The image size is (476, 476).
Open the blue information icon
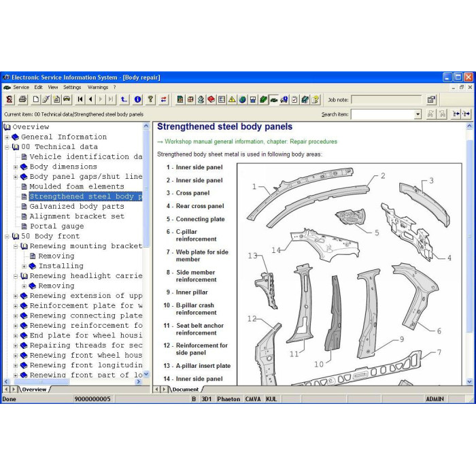click(x=137, y=99)
